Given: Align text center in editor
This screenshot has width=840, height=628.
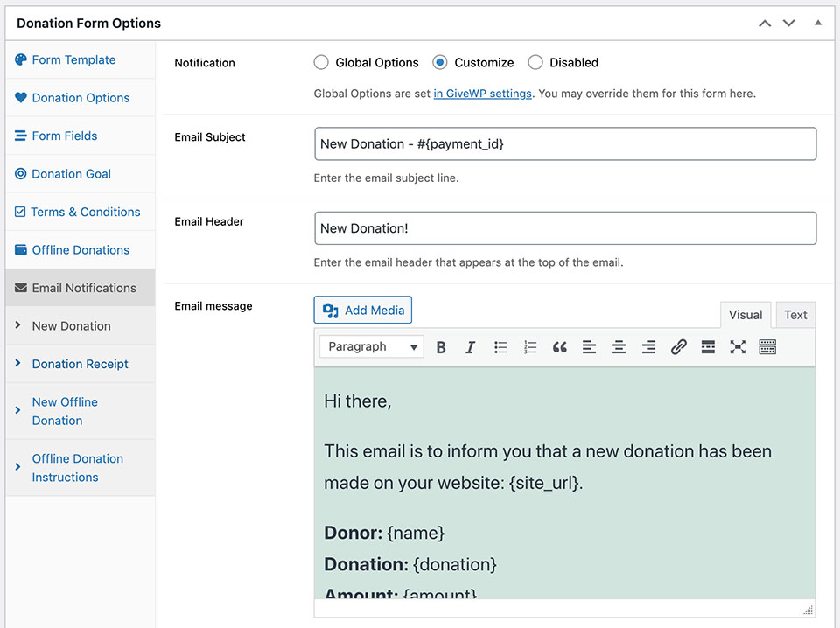Looking at the screenshot, I should click(x=619, y=347).
